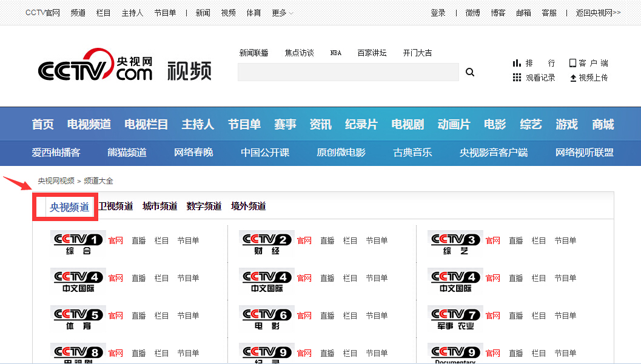
Task: Open 电视栏目 in the main navigation
Action: 146,124
